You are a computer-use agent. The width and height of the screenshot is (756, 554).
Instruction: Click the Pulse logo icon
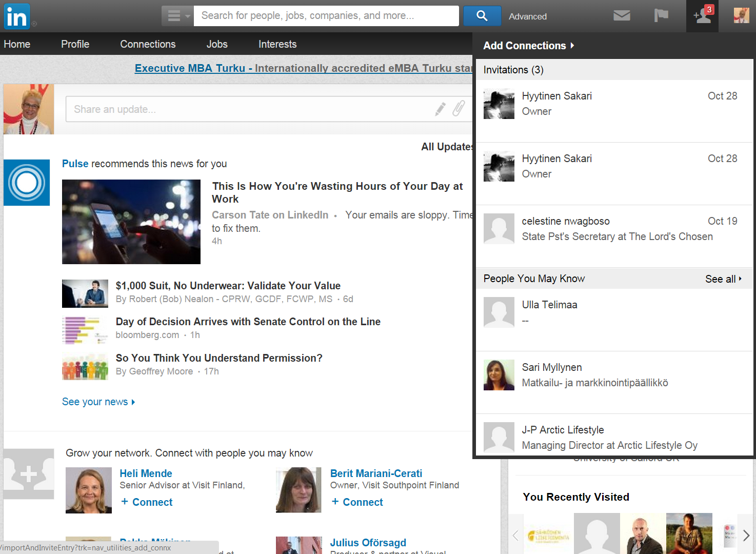[x=27, y=183]
